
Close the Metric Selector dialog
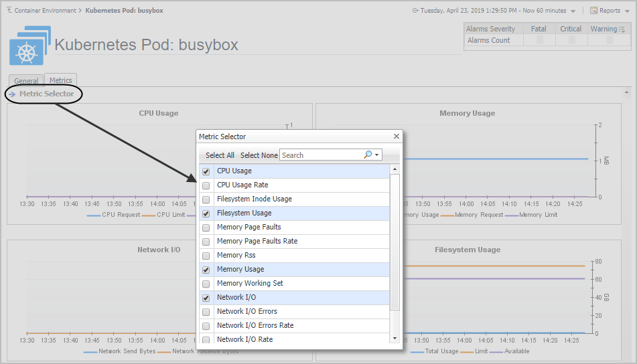[x=397, y=136]
